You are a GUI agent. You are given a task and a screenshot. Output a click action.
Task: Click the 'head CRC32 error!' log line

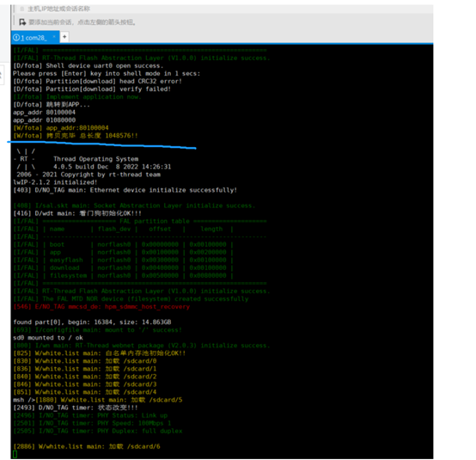click(x=97, y=82)
